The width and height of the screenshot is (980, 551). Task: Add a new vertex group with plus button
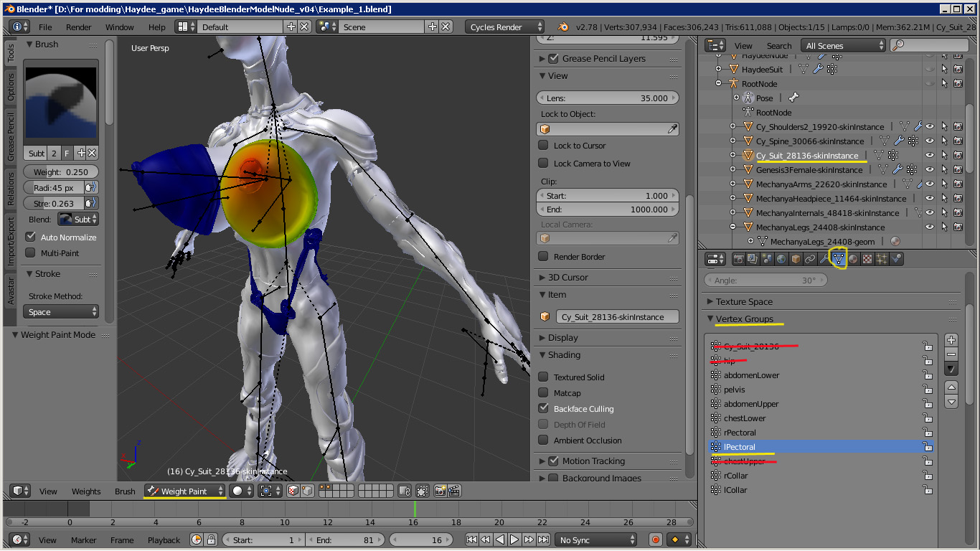(x=951, y=340)
